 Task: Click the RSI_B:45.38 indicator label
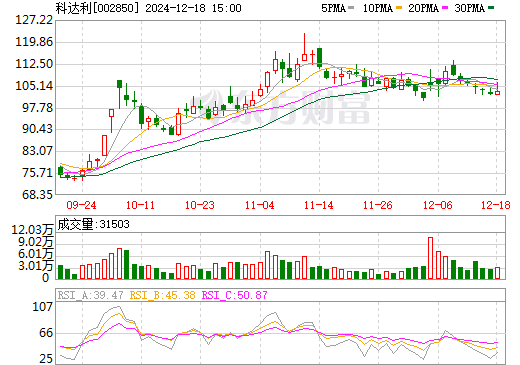pos(162,295)
